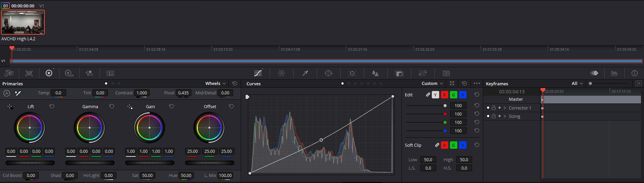The image size is (644, 183).
Task: Toggle the red channel Edit button
Action: pyautogui.click(x=444, y=95)
